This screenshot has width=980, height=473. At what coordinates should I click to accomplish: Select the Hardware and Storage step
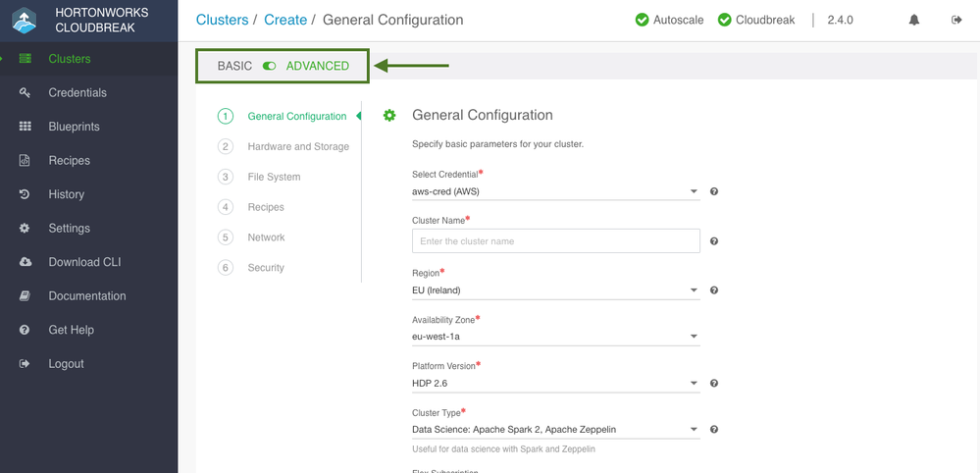298,146
